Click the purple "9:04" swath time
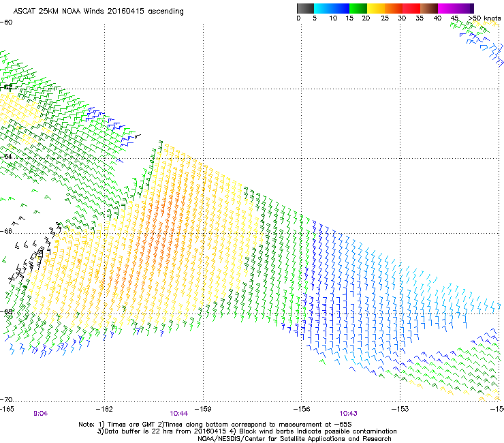Image resolution: width=504 pixels, height=443 pixels. pos(40,414)
